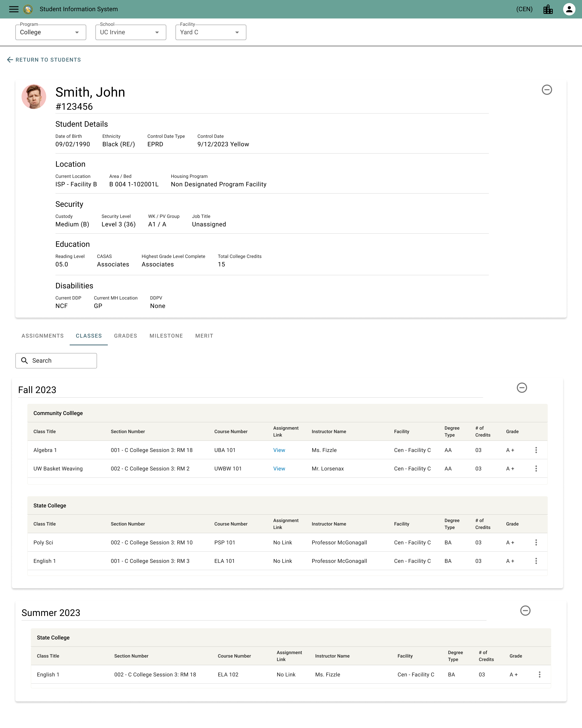582x728 pixels.
Task: Open more options for English 1 ELA 101
Action: click(x=536, y=561)
